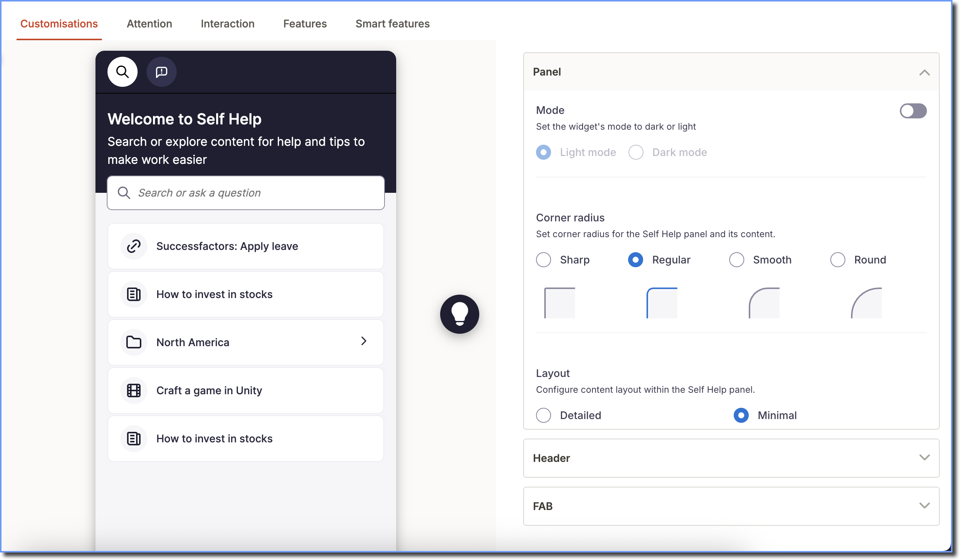The height and width of the screenshot is (560, 960).
Task: Click the folder icon beside North America
Action: (x=134, y=342)
